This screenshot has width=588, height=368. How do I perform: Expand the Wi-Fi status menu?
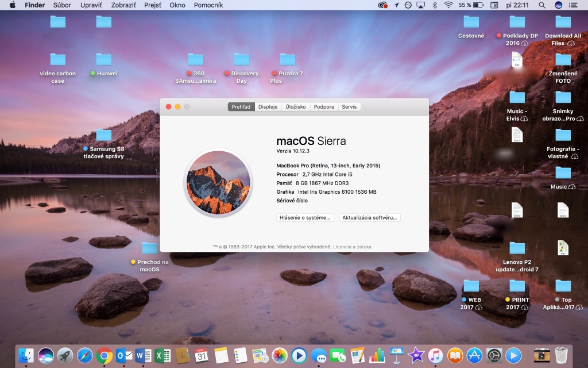tap(448, 5)
